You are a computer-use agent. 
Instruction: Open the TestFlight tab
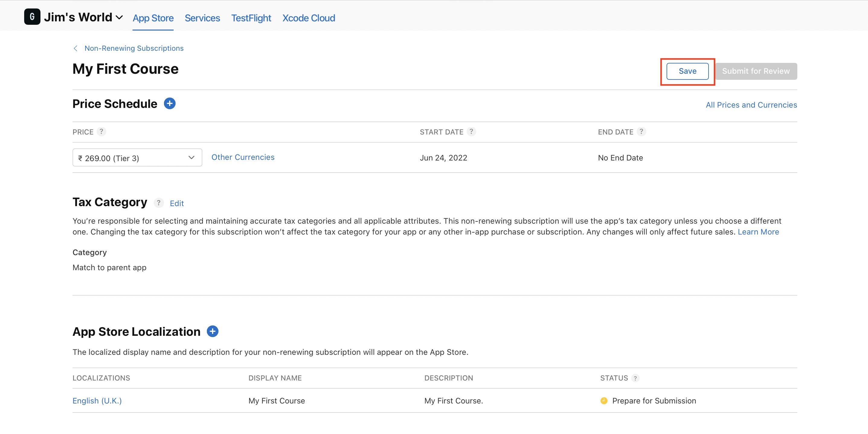tap(251, 18)
